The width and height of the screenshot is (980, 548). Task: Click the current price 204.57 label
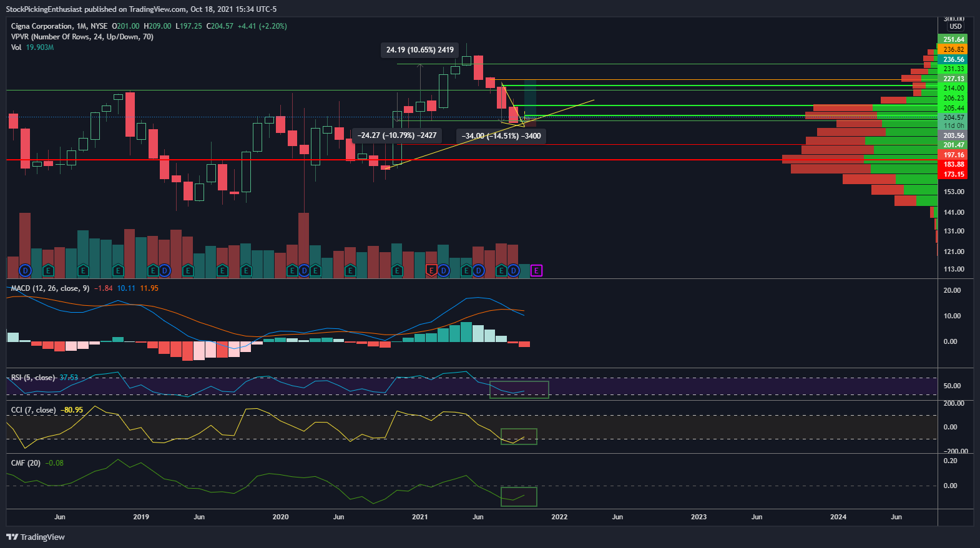click(x=953, y=117)
